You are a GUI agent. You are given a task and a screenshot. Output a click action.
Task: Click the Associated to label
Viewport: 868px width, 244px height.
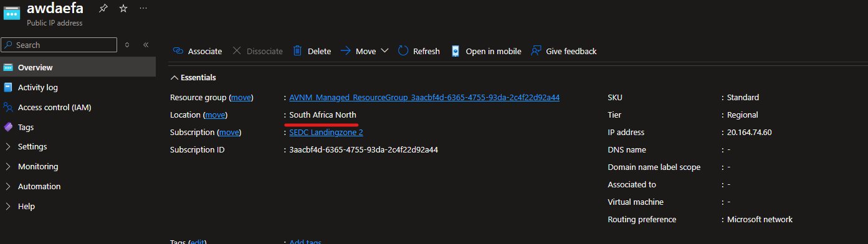point(632,185)
